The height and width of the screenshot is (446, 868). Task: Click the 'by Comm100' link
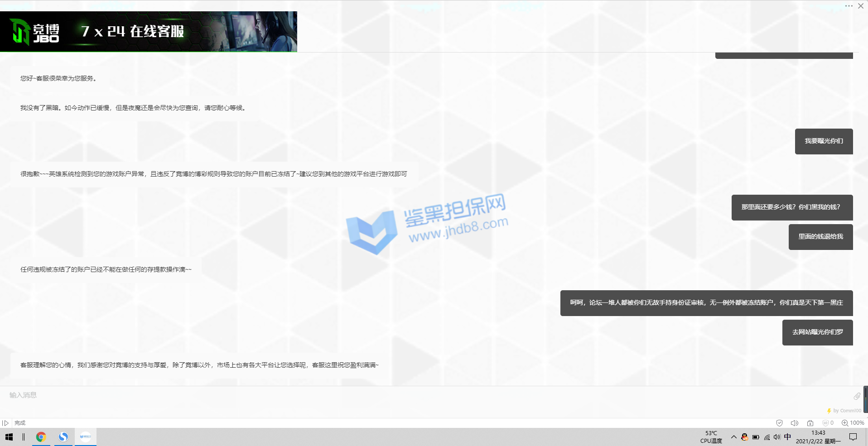point(847,411)
